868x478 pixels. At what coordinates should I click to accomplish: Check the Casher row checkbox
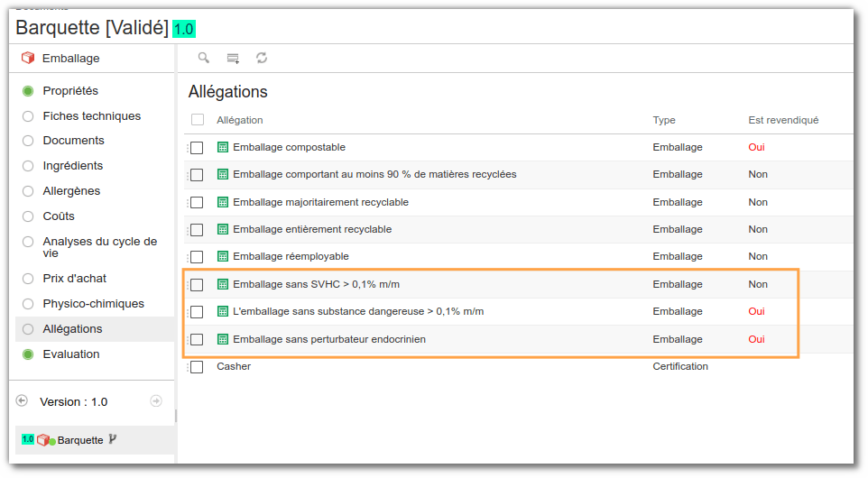(x=197, y=367)
